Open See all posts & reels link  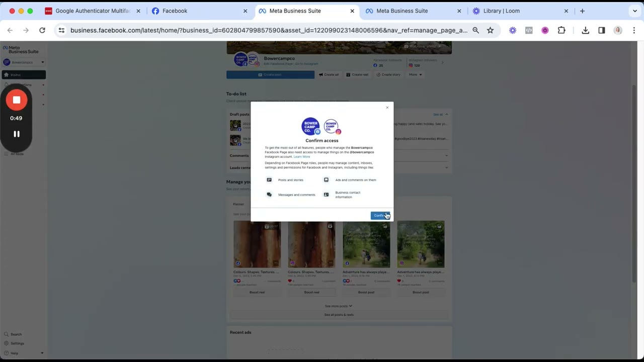click(x=339, y=315)
